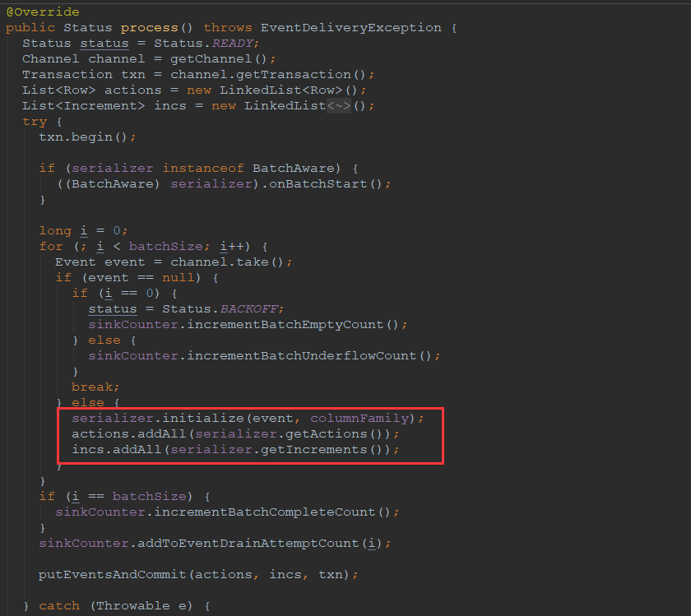Click the columnFamily argument
Viewport: 691px width, 616px height.
[x=359, y=418]
